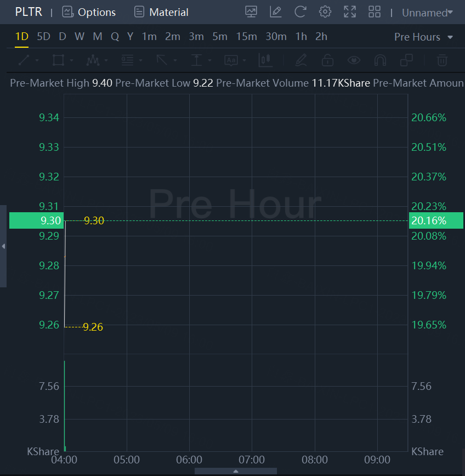Enter fullscreen chart mode
The image size is (465, 476).
pyautogui.click(x=350, y=12)
